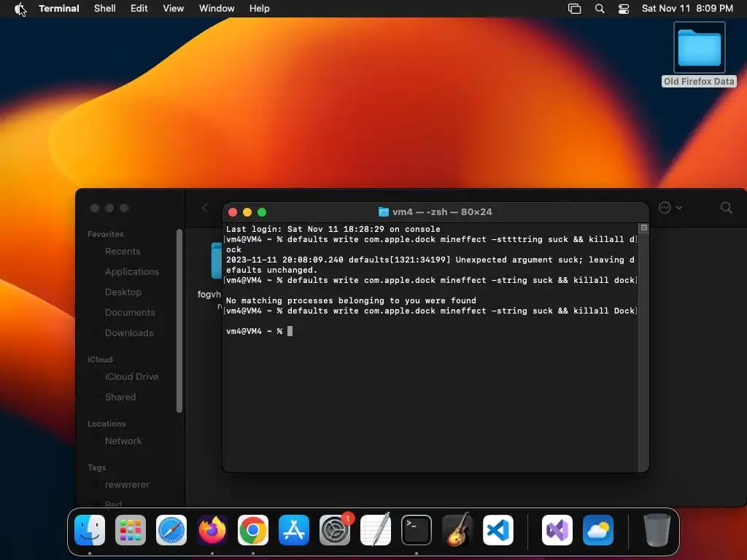Image resolution: width=747 pixels, height=560 pixels.
Task: Open the Trash from the Dock
Action: tap(657, 530)
